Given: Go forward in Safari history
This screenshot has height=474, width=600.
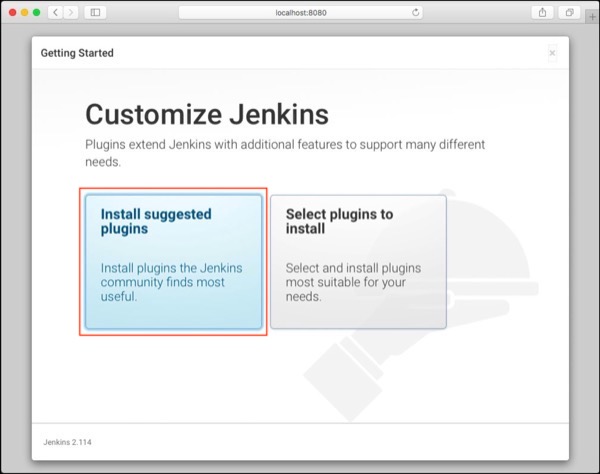Looking at the screenshot, I should (71, 13).
